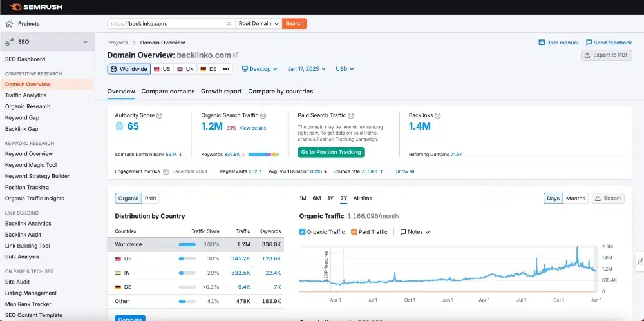Switch chart view to Months

[575, 199]
